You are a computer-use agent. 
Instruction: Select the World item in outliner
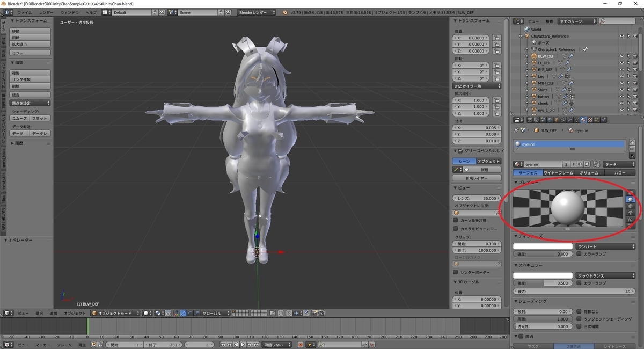point(536,30)
